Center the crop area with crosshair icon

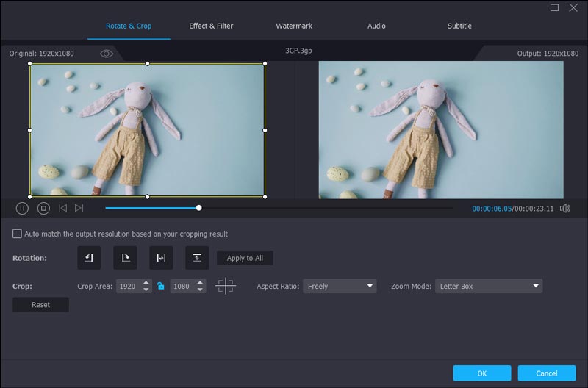click(x=226, y=286)
